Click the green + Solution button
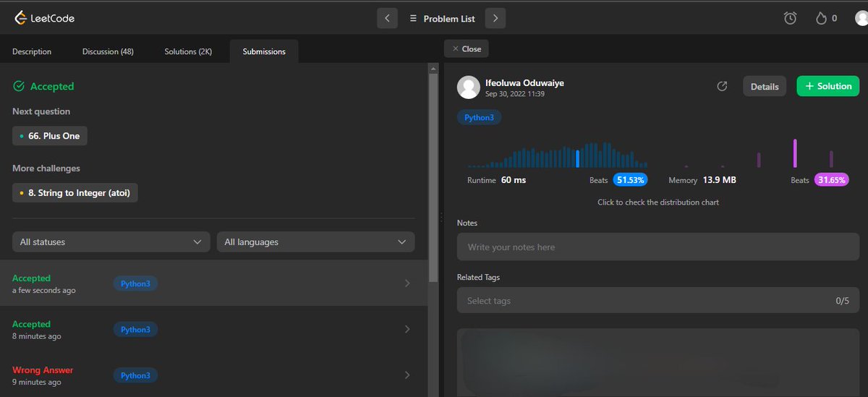The width and height of the screenshot is (868, 397). click(828, 86)
